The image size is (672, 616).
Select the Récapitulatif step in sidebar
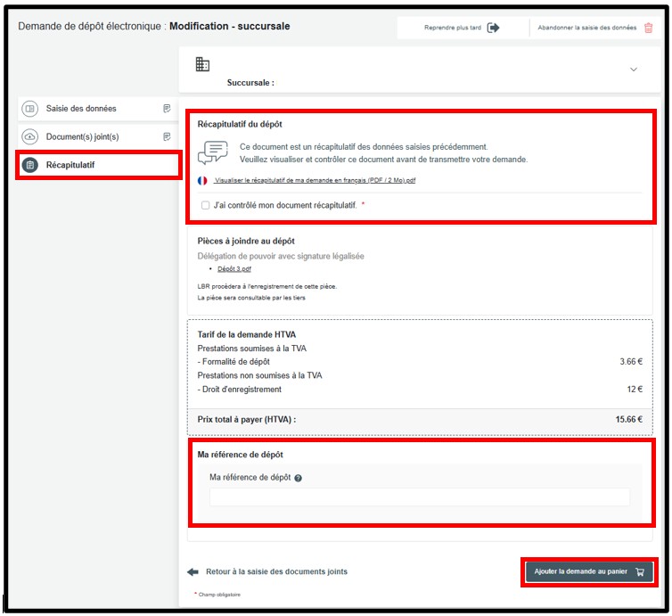pyautogui.click(x=71, y=165)
